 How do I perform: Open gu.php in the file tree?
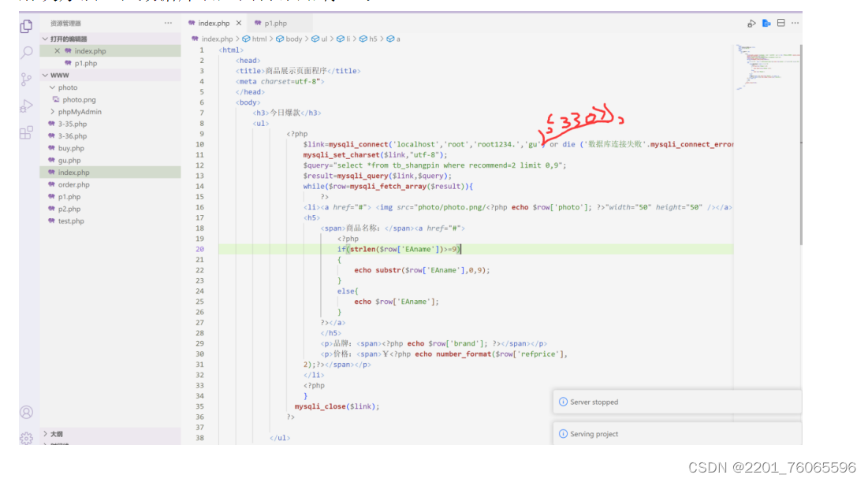[69, 161]
